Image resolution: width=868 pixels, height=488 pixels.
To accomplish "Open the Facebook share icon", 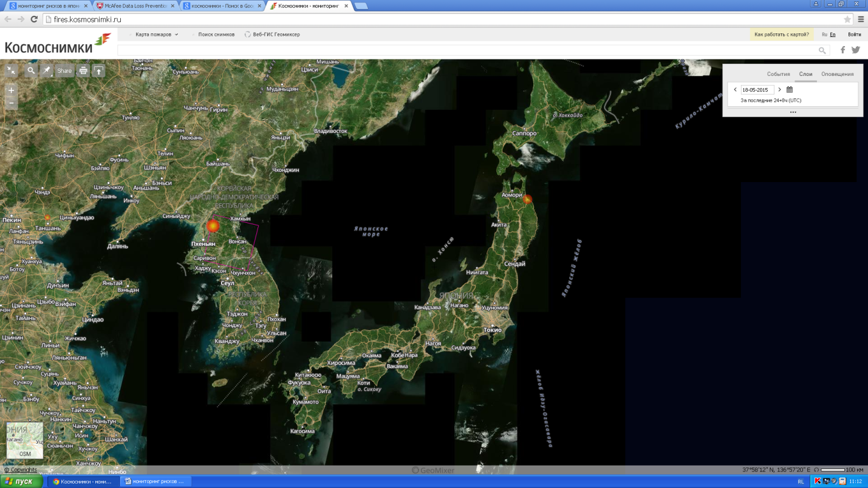I will [842, 50].
